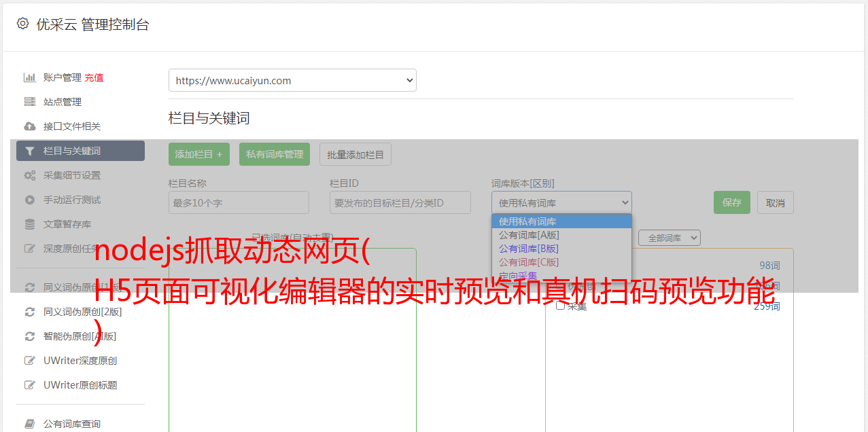The image size is (868, 432).
Task: Click the 词库版本[区别] label
Action: [x=523, y=183]
